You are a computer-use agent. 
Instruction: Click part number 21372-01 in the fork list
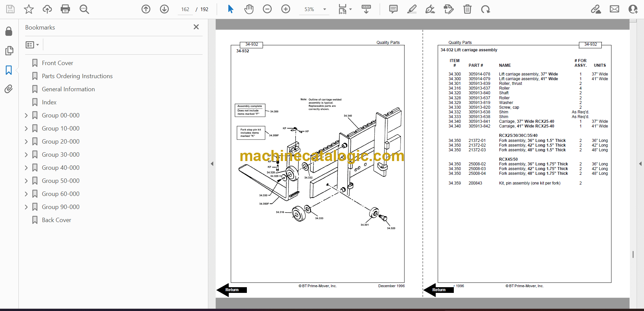(477, 141)
